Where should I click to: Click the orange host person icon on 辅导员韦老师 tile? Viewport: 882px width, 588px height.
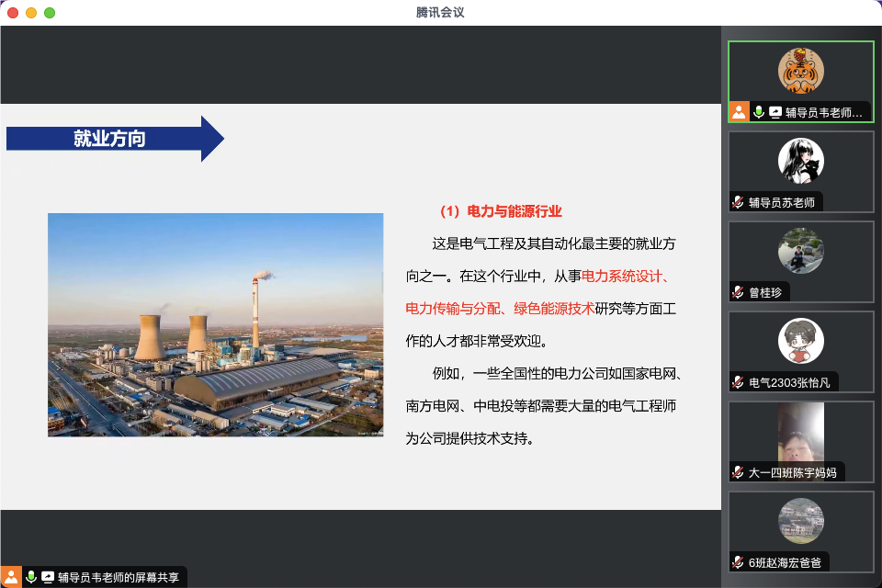coord(739,112)
